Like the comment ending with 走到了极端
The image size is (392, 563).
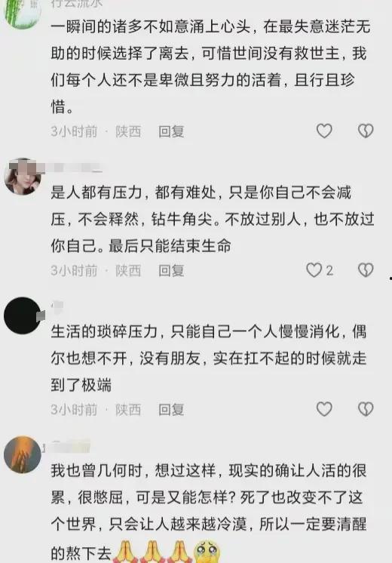point(324,409)
